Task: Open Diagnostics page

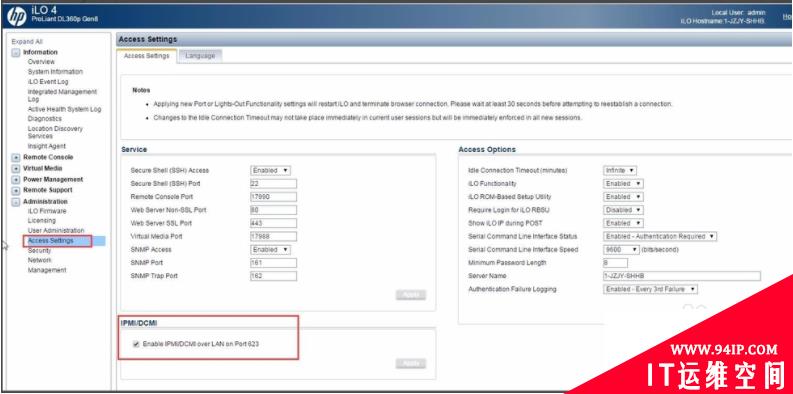Action: coord(45,118)
